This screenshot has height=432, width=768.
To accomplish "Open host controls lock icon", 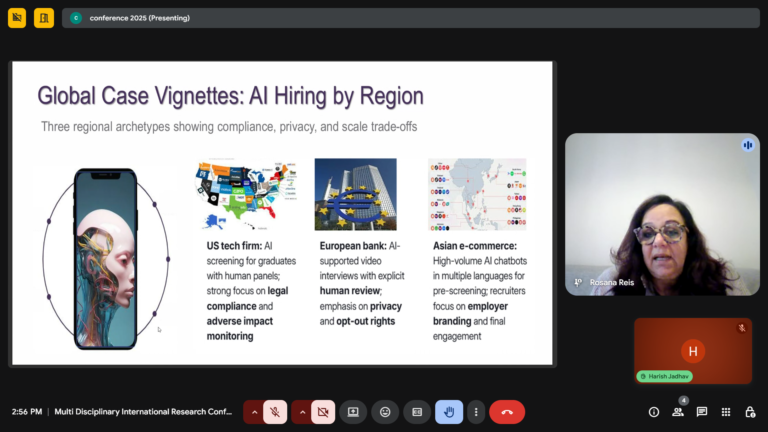I will [750, 411].
